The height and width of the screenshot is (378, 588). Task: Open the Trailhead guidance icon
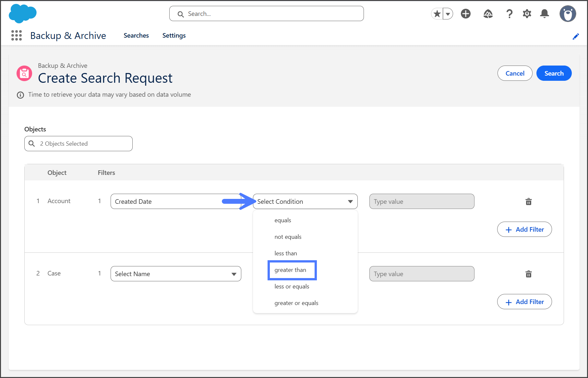[x=488, y=14]
